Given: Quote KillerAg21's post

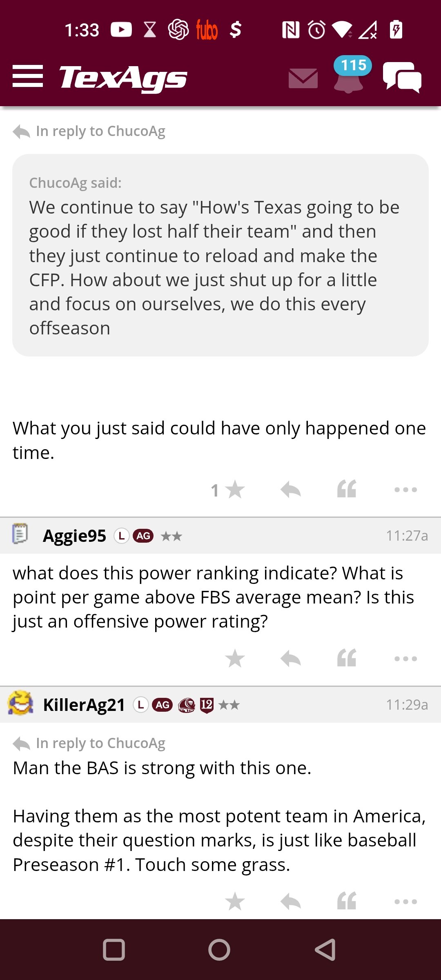Looking at the screenshot, I should [x=347, y=901].
